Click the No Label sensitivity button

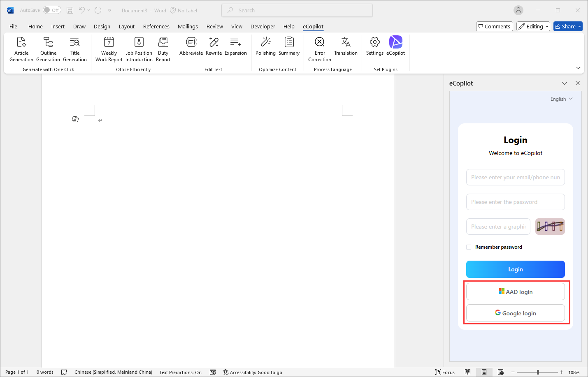pyautogui.click(x=184, y=10)
